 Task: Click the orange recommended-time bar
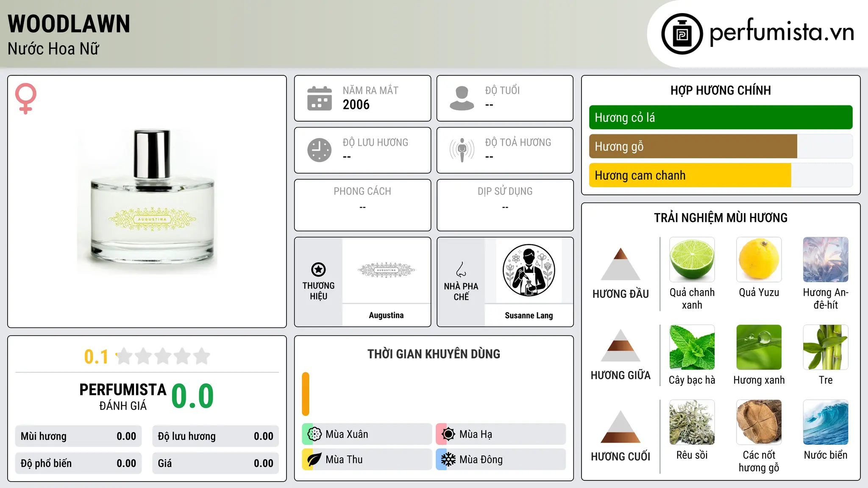[306, 394]
